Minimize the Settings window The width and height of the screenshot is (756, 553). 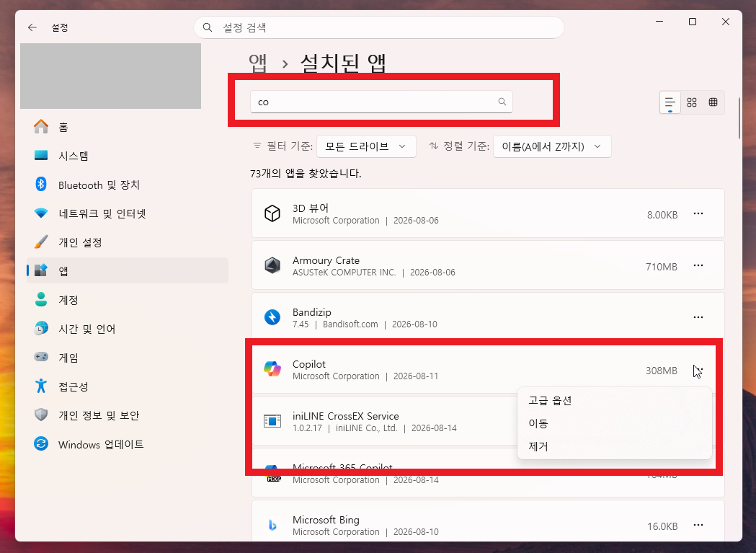tap(659, 22)
